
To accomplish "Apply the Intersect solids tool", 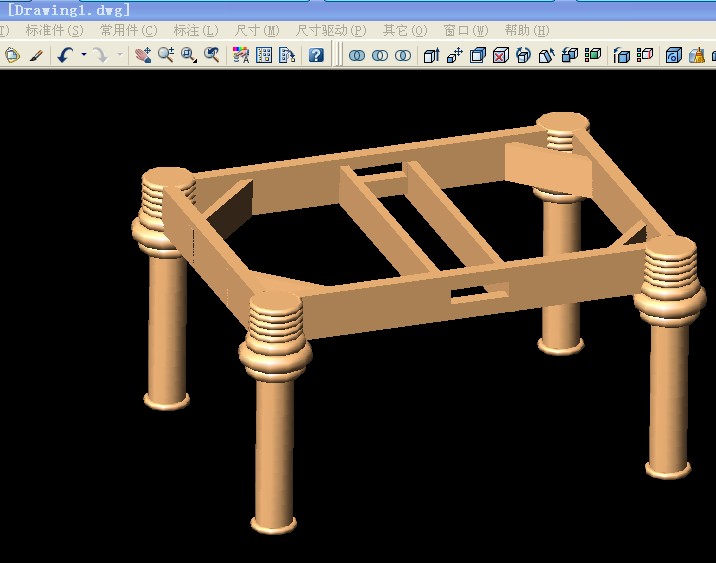I will 403,56.
